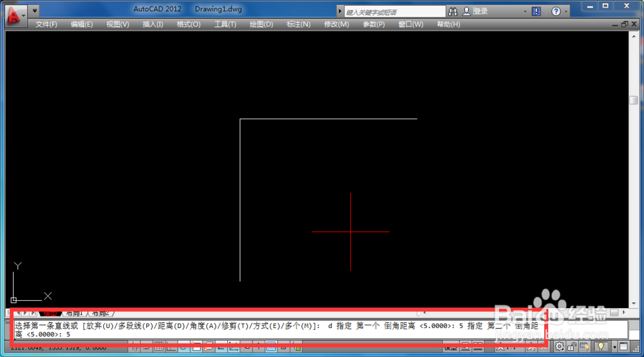Viewport: 644px width, 357px height.
Task: Open Workspace Switching gear icon
Action: click(x=560, y=347)
